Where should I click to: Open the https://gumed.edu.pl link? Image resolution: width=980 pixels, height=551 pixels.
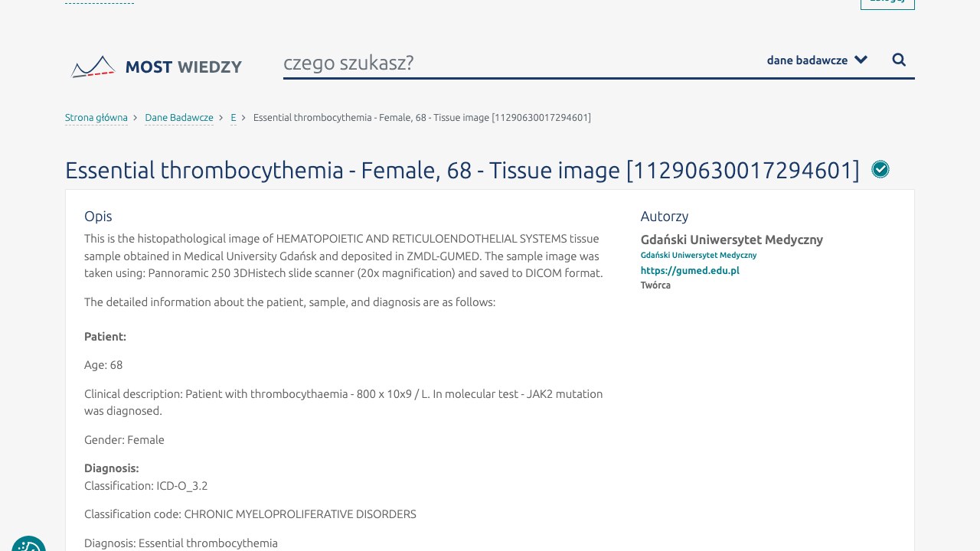click(x=690, y=270)
